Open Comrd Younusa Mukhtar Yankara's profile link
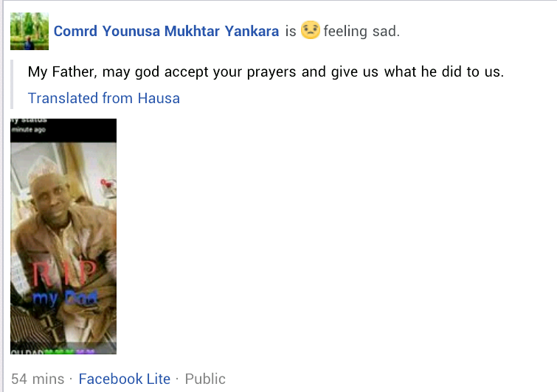The width and height of the screenshot is (557, 392). pos(166,31)
